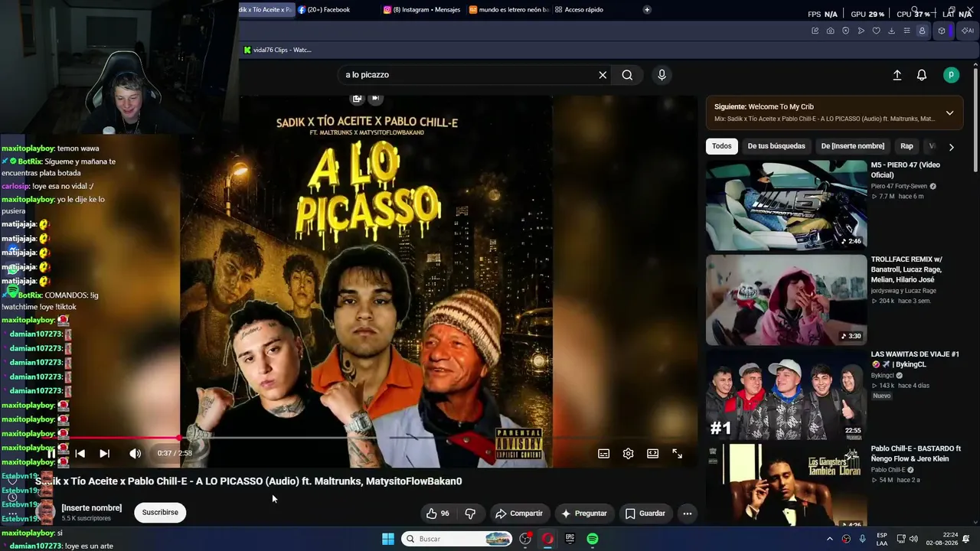This screenshot has width=980, height=551.
Task: Open the more actions three-dot menu
Action: (688, 514)
